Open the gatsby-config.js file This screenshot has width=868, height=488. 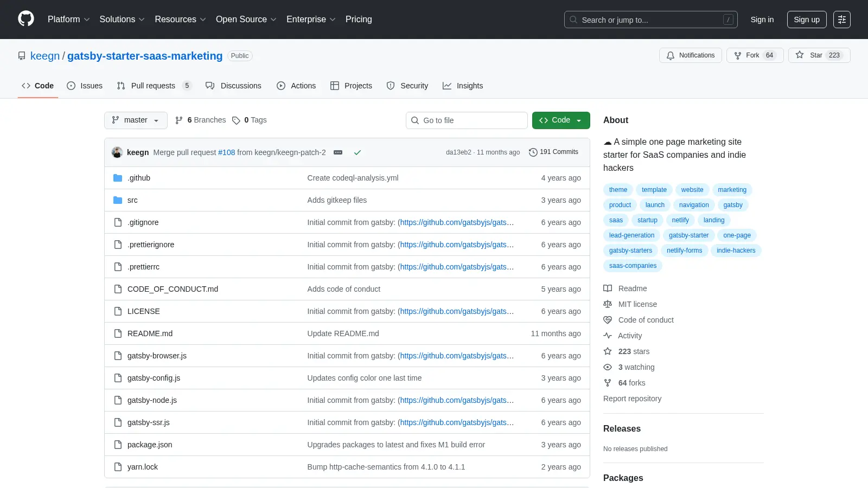coord(154,378)
